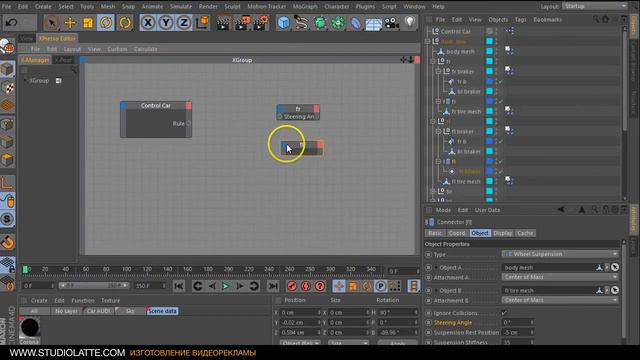Switch to the X-Pool tab
Screen dimensions: 640x360
tap(63, 60)
